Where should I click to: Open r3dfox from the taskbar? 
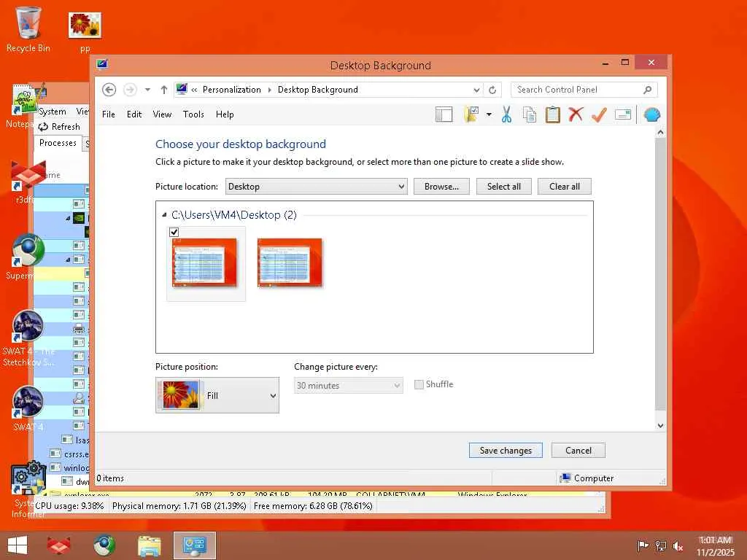coord(58,545)
